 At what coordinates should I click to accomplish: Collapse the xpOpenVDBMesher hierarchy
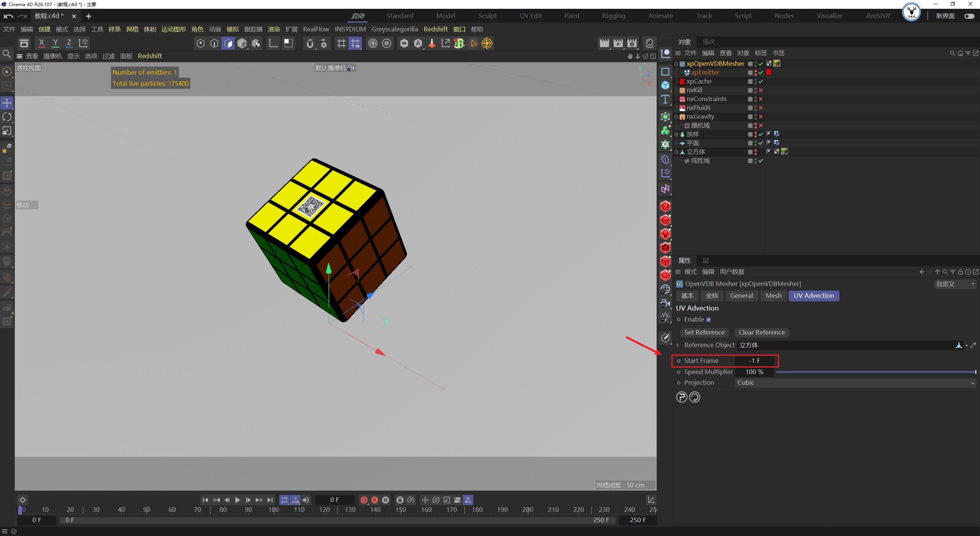(676, 64)
